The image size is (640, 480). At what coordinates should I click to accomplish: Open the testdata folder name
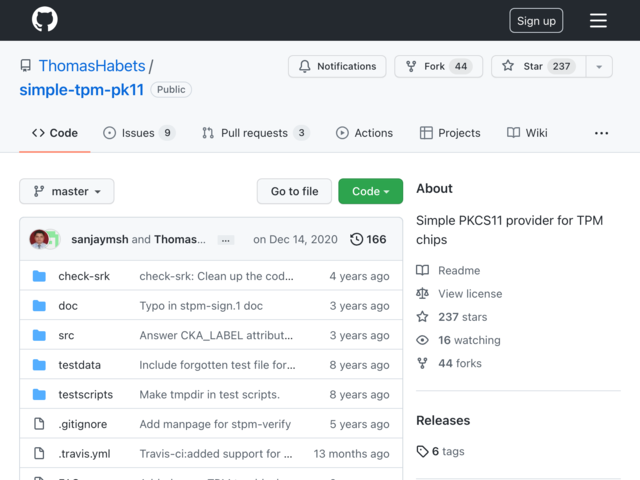[80, 365]
